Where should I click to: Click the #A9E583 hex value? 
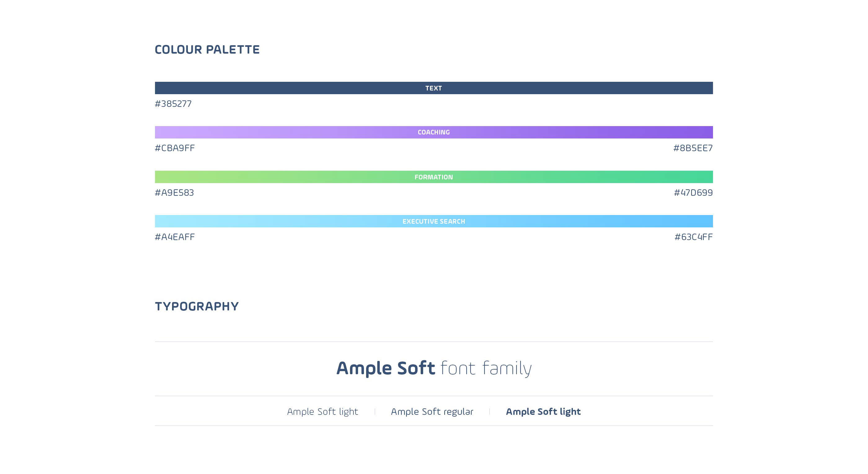[x=174, y=193]
